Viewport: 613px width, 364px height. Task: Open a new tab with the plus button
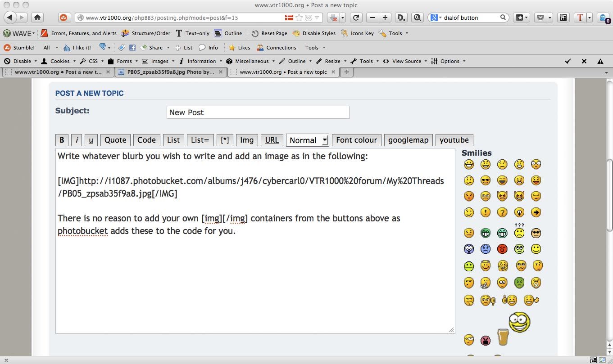point(347,72)
